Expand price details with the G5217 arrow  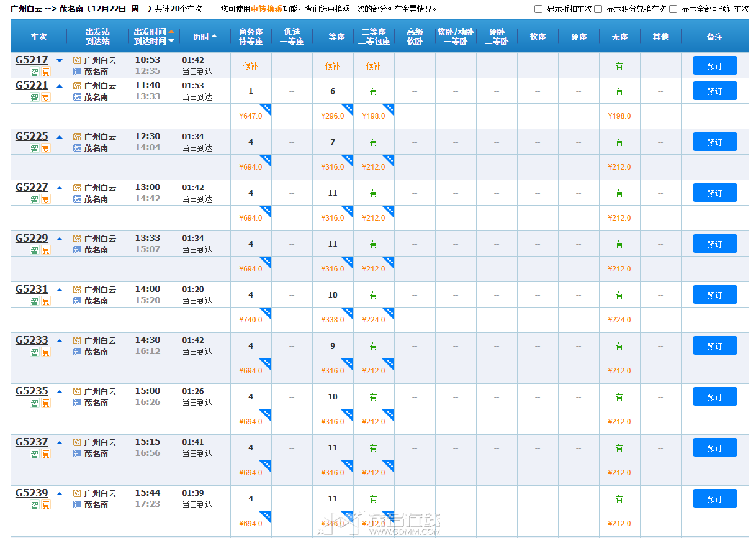click(60, 61)
